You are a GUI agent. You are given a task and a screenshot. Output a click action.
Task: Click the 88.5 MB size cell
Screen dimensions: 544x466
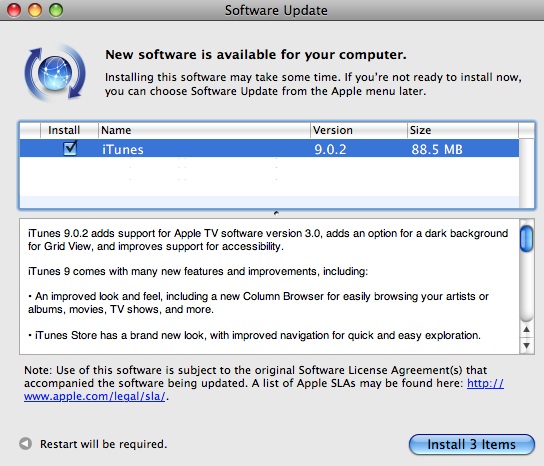click(x=437, y=150)
